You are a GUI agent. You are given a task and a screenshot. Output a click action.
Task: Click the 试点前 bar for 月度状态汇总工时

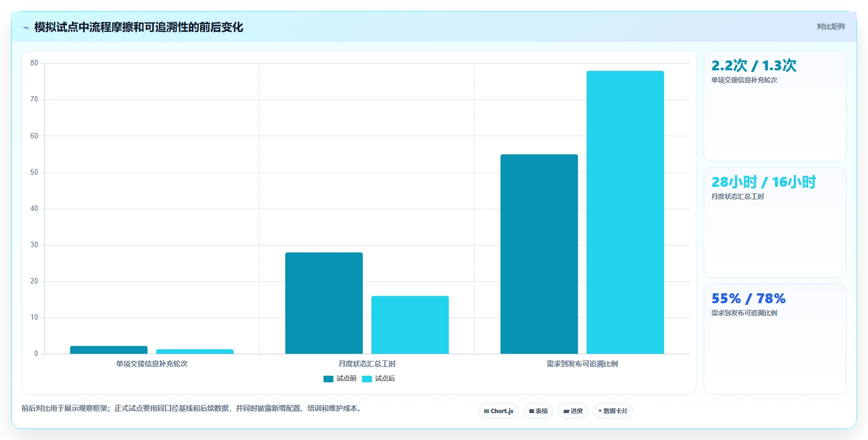pos(324,303)
